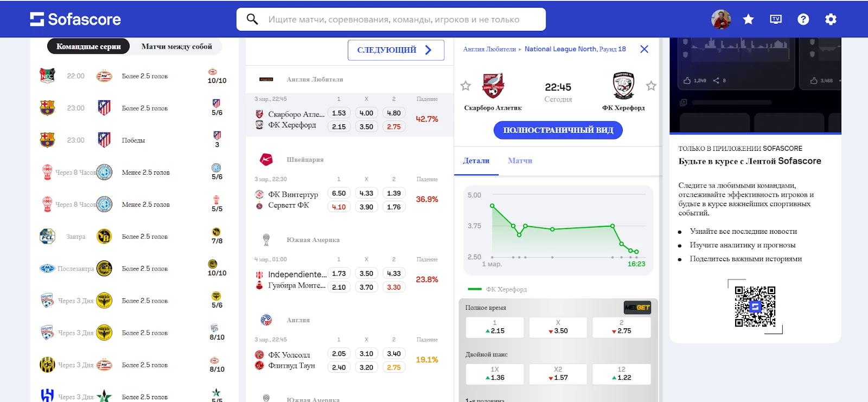Click the Sofascore app QR code

coord(755,307)
